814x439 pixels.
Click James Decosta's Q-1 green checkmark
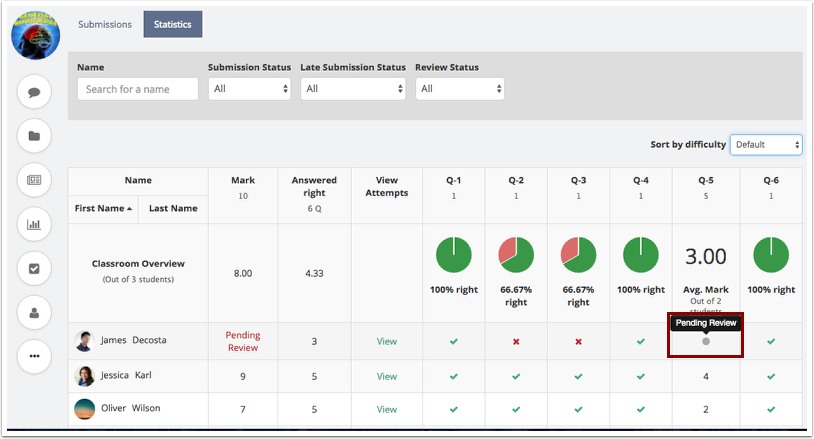pyautogui.click(x=454, y=341)
